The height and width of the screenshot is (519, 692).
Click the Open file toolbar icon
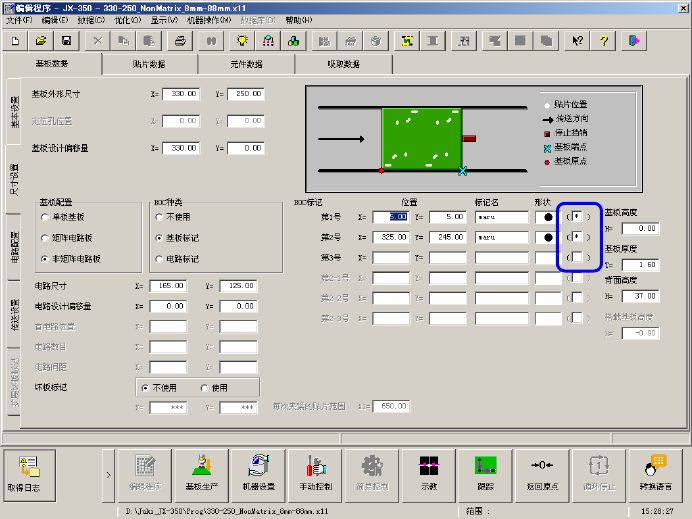click(x=41, y=41)
